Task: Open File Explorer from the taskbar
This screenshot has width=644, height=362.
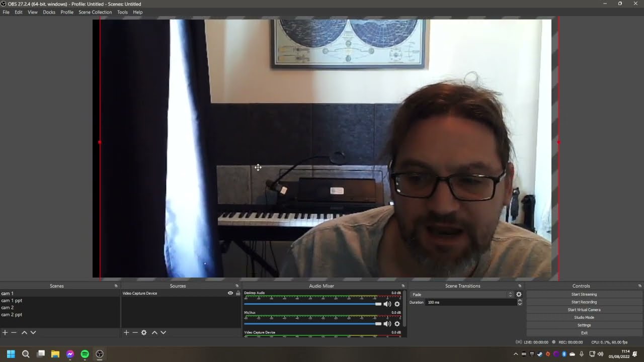Action: pyautogui.click(x=55, y=354)
